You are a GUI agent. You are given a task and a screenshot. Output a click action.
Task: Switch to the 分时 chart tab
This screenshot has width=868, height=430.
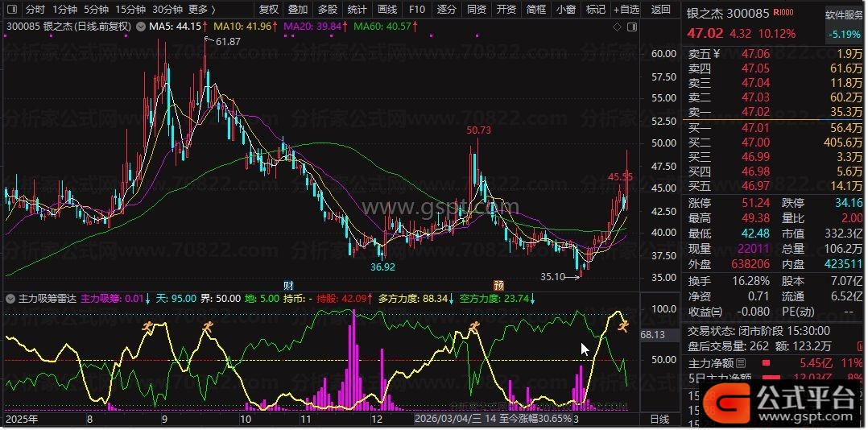[x=35, y=10]
